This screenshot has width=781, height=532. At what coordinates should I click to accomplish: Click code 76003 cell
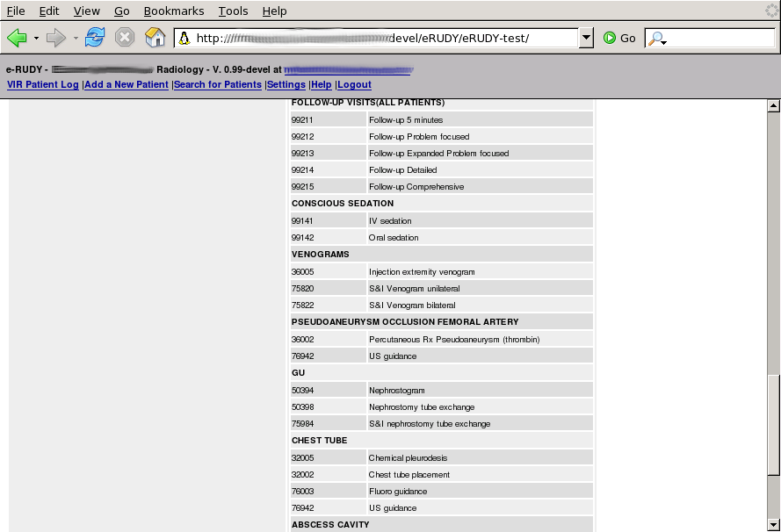pyautogui.click(x=329, y=492)
